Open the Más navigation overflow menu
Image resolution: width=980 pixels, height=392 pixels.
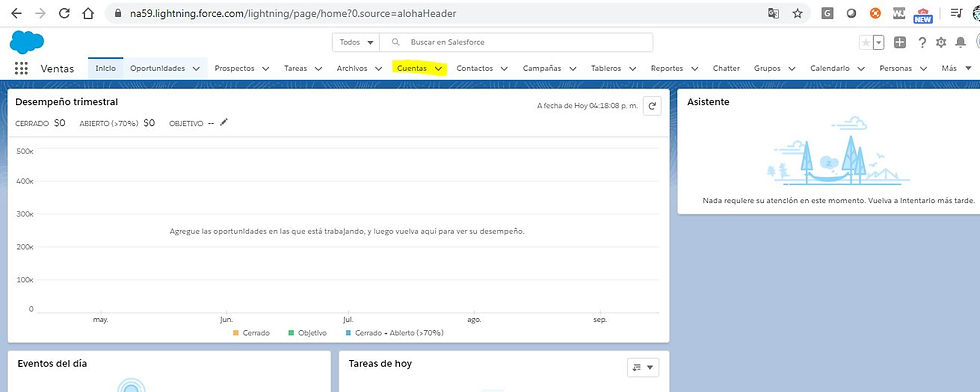957,68
